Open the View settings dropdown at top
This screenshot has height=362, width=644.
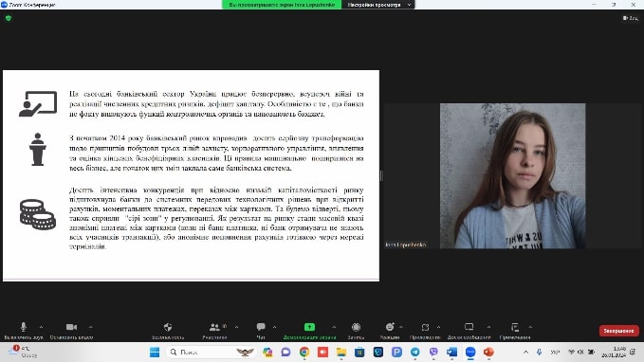[x=378, y=5]
